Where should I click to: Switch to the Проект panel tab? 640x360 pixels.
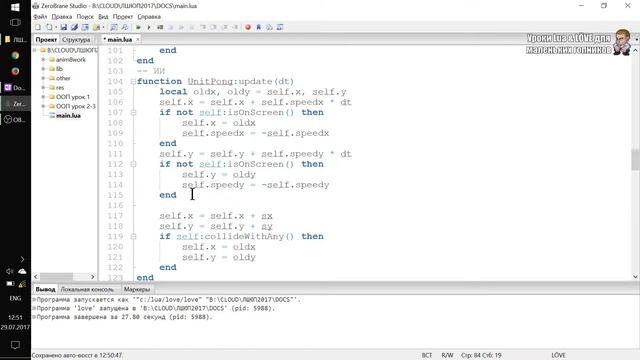point(46,40)
